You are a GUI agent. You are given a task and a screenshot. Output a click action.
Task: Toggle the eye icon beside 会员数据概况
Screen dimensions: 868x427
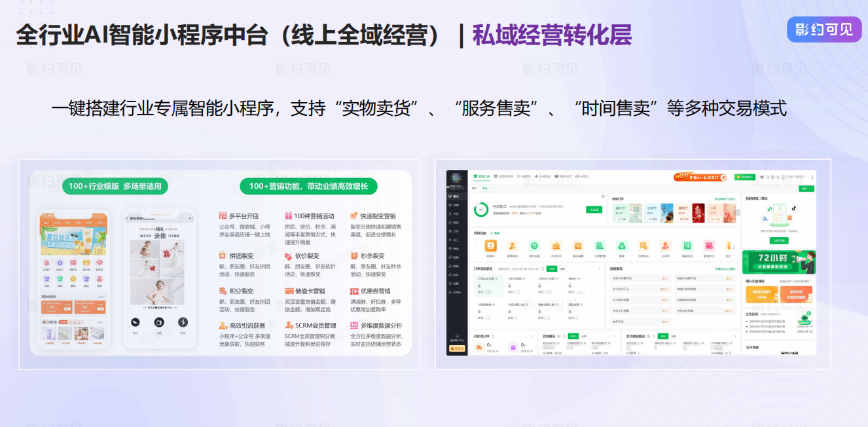tap(648, 336)
